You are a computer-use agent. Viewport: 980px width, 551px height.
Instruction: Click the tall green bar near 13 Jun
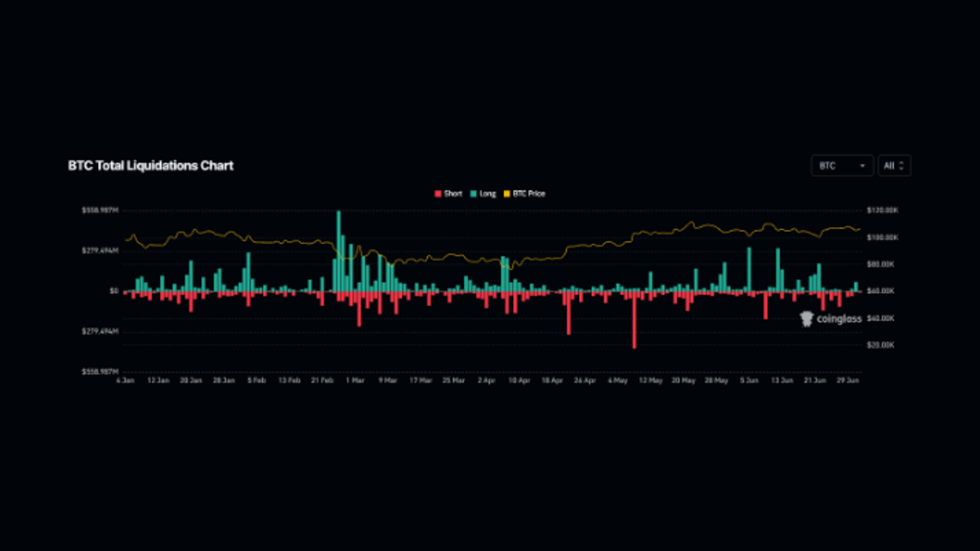tap(777, 269)
